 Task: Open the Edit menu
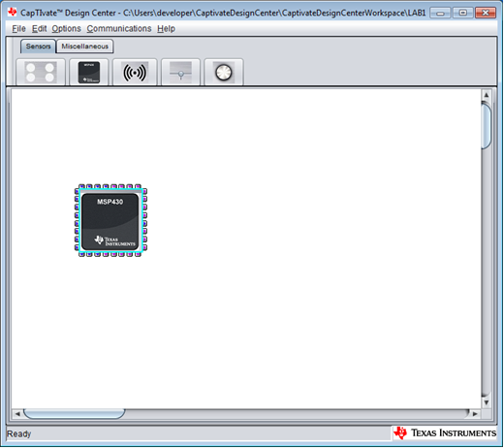coord(39,29)
